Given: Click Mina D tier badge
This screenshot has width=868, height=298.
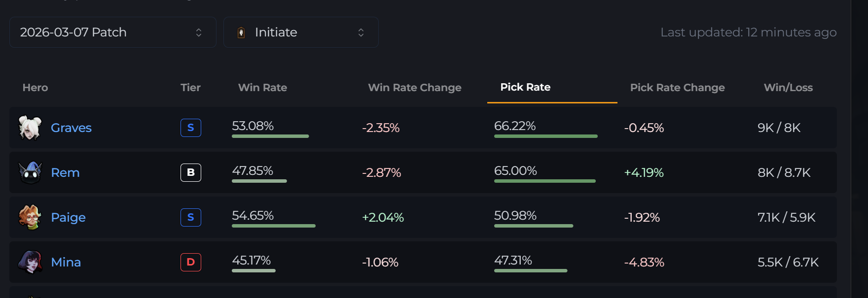Looking at the screenshot, I should [191, 262].
